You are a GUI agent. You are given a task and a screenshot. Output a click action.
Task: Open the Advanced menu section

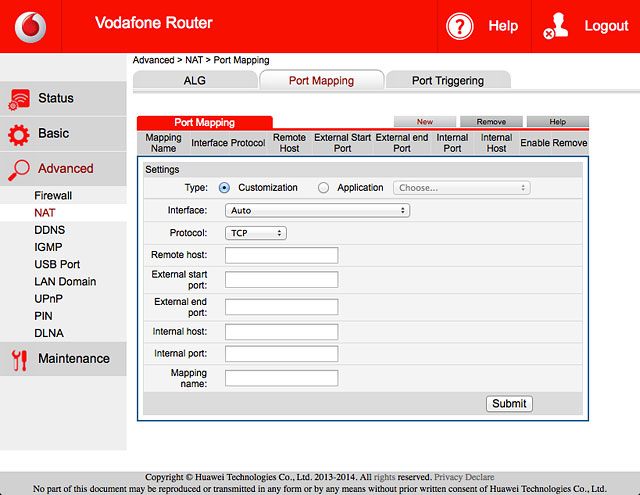pyautogui.click(x=63, y=169)
